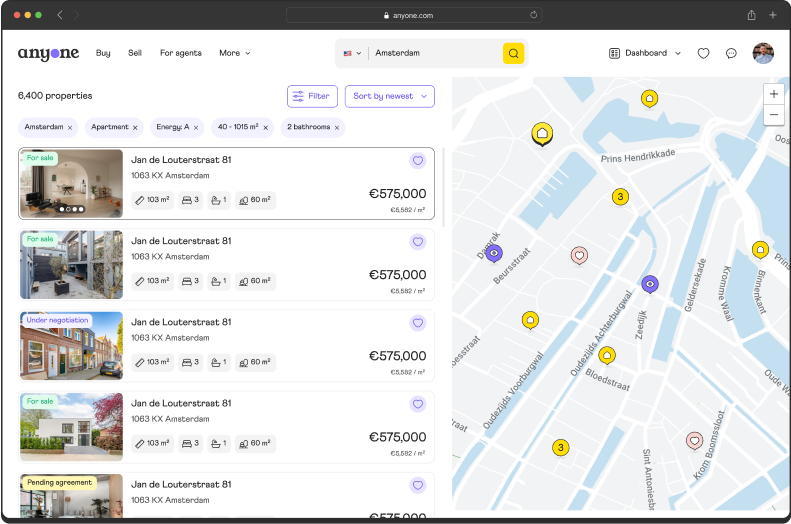Toggle heart on Under negotiation listing
Screen dimensions: 791x524
pyautogui.click(x=418, y=323)
